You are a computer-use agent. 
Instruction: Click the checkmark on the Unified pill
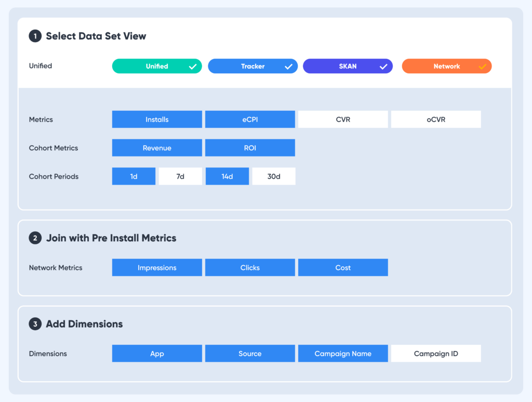pyautogui.click(x=193, y=67)
